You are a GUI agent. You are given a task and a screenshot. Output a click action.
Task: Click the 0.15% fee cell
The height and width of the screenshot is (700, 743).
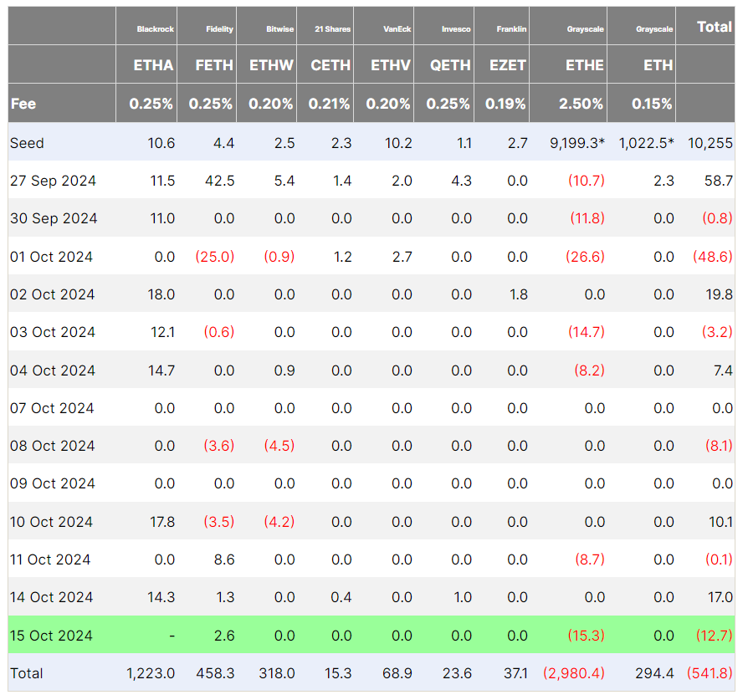[x=652, y=103]
